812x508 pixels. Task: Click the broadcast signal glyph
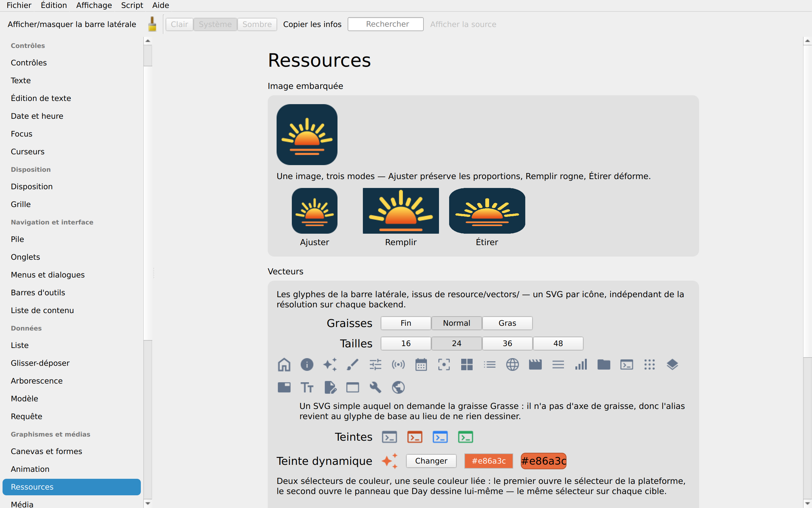pyautogui.click(x=398, y=364)
